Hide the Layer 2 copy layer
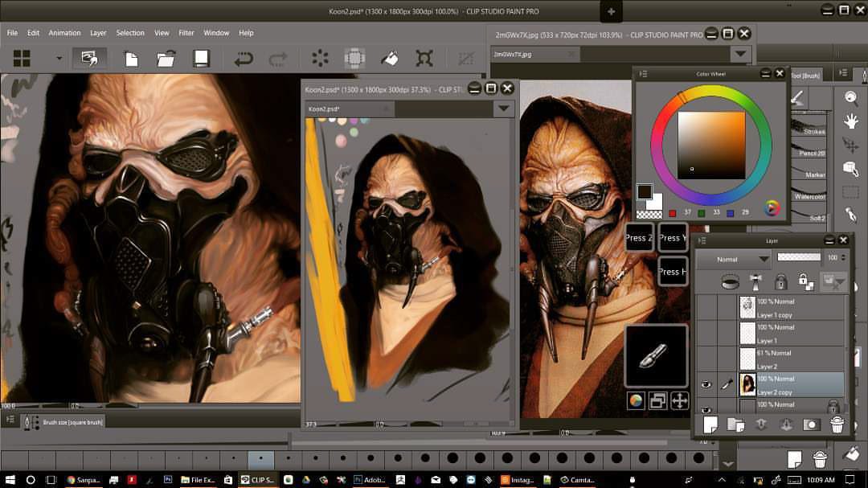The image size is (868, 488). click(706, 385)
